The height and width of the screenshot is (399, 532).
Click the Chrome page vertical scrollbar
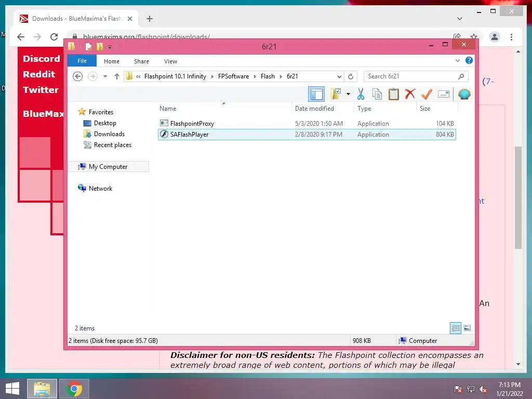point(518,198)
